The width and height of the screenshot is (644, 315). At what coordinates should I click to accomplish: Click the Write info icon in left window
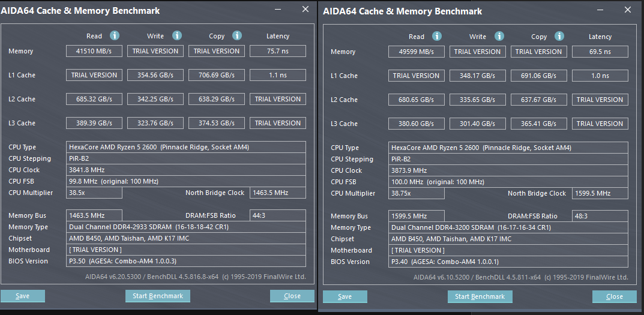(177, 36)
